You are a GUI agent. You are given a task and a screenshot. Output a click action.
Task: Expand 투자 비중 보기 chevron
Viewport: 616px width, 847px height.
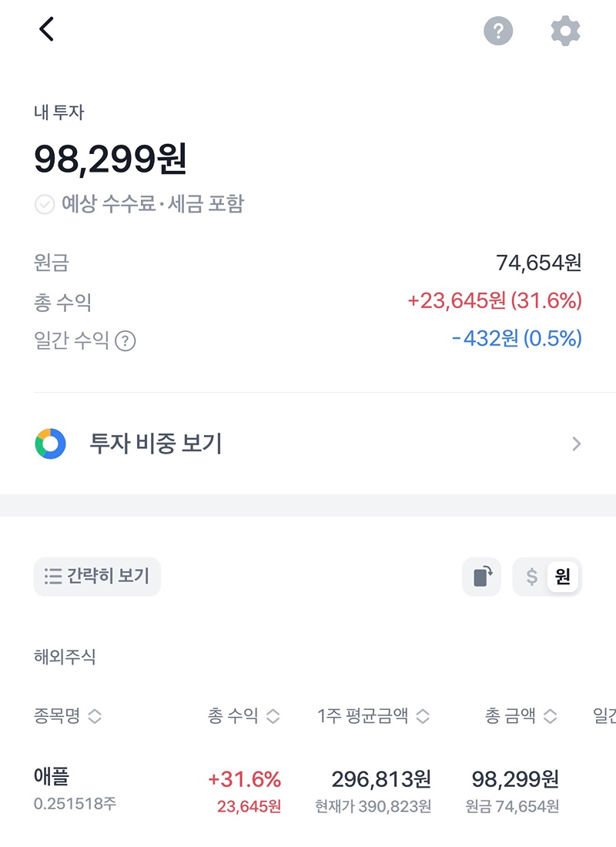click(576, 444)
